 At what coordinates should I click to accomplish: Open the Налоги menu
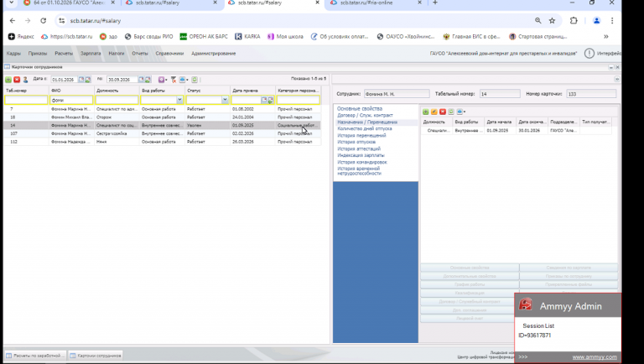[117, 54]
